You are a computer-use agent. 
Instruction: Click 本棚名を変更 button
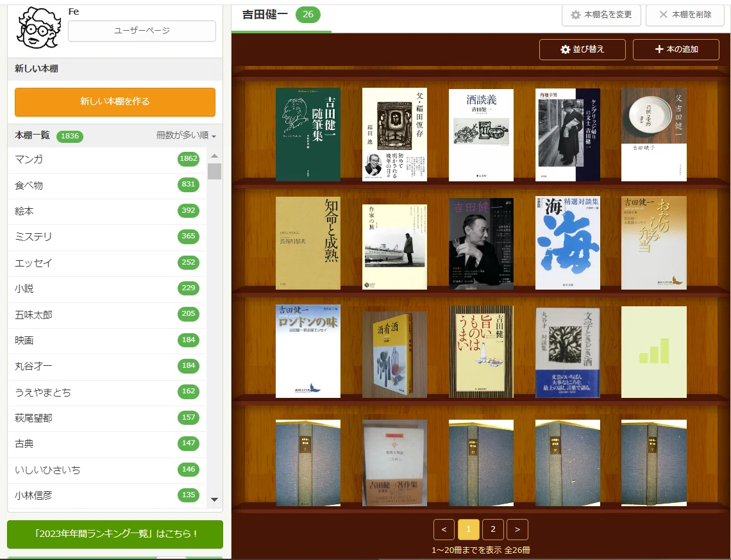(x=601, y=15)
